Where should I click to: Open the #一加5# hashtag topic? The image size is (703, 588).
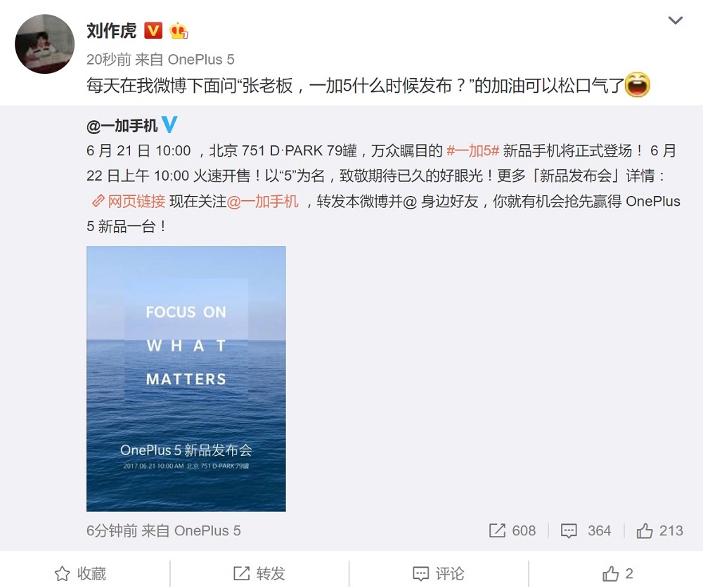click(x=473, y=150)
